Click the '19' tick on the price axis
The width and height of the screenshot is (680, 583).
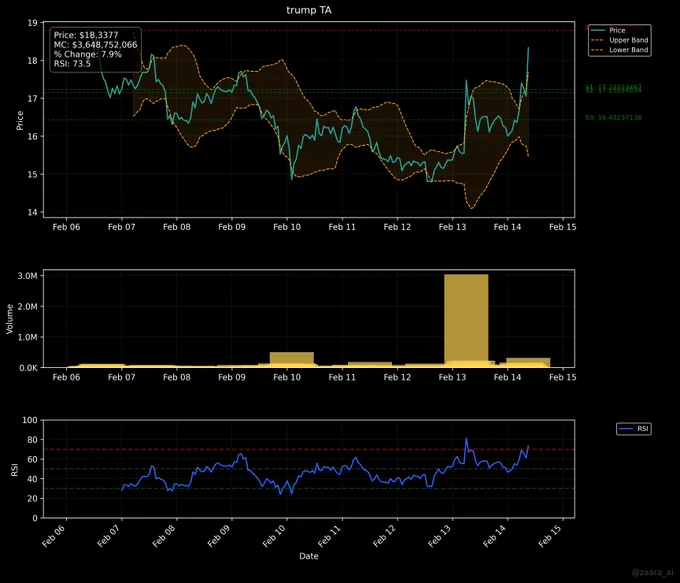pyautogui.click(x=33, y=23)
